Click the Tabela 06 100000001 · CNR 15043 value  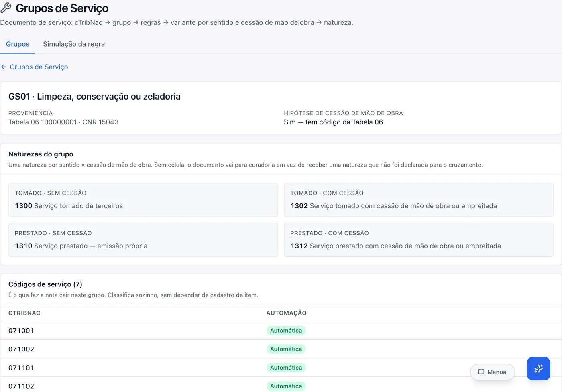click(63, 122)
